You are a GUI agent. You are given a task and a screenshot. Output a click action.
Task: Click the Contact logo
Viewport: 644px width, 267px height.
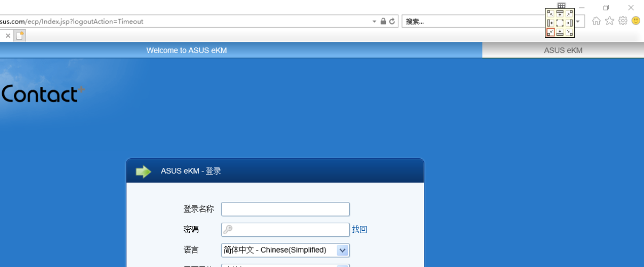click(43, 94)
